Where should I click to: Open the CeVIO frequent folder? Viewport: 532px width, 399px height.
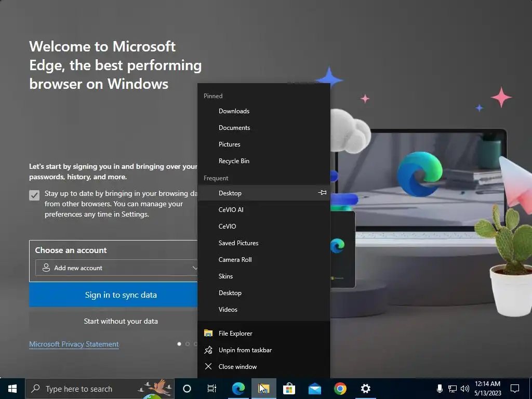(263, 227)
